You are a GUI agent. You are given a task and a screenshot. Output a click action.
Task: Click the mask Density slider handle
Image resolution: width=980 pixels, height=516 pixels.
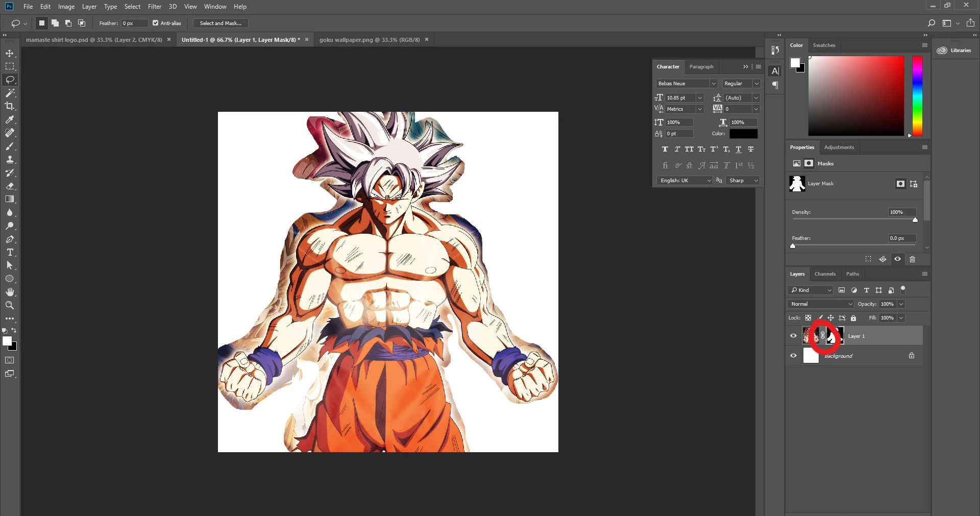point(915,220)
